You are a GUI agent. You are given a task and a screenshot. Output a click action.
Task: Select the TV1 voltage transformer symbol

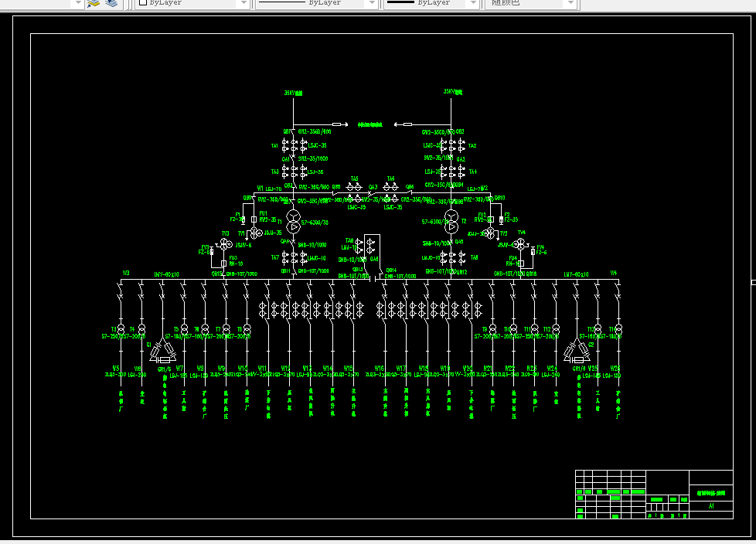pyautogui.click(x=256, y=233)
